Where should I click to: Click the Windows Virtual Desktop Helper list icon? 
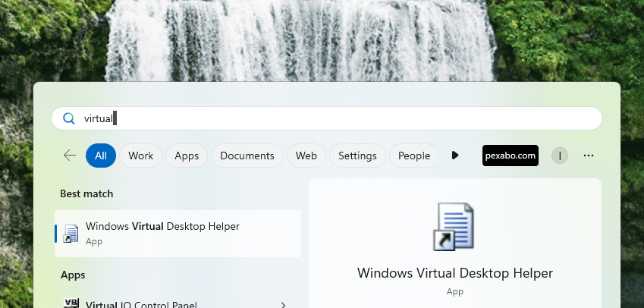71,234
